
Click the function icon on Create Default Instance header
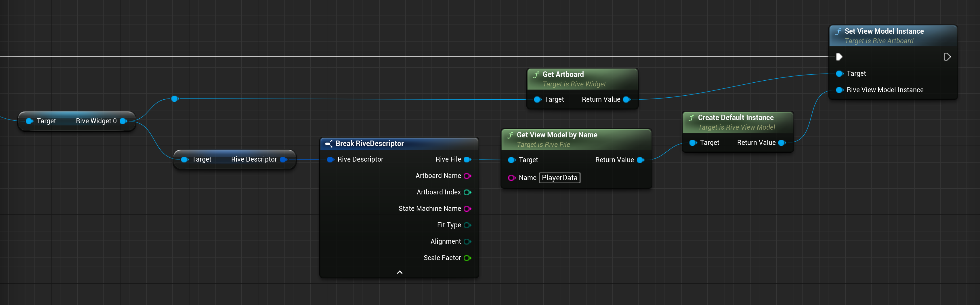click(x=691, y=118)
